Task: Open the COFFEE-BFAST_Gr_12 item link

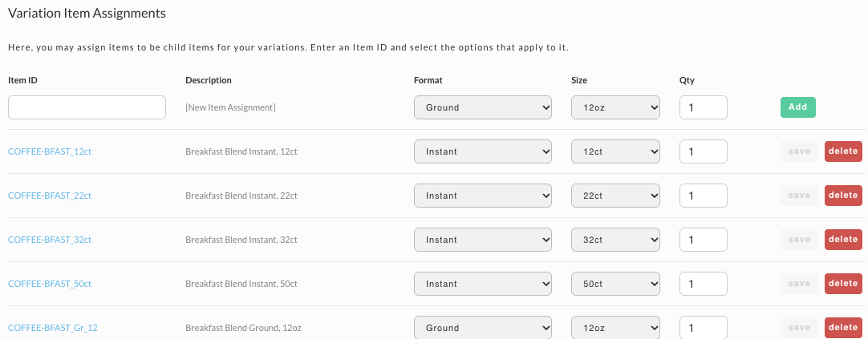Action: (53, 329)
